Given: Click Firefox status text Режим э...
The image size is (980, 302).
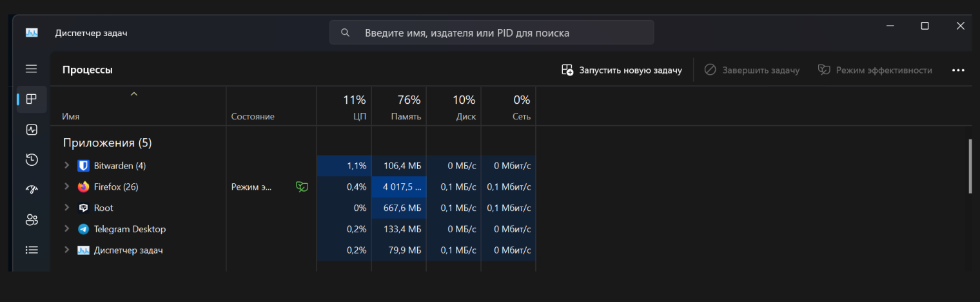Looking at the screenshot, I should coord(252,187).
